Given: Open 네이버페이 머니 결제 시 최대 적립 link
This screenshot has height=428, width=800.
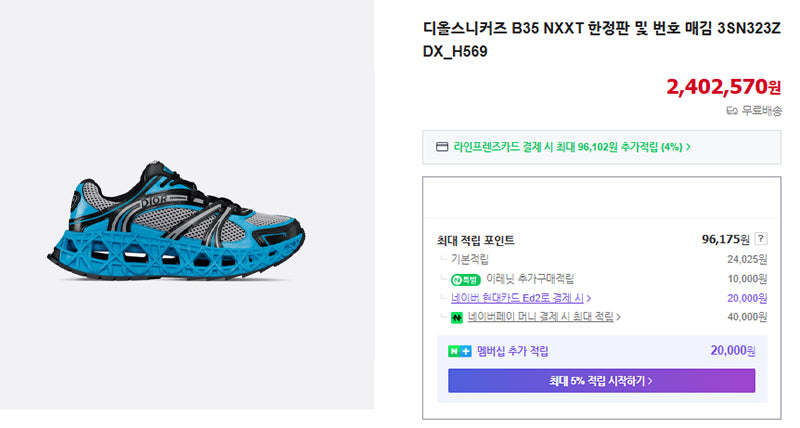Looking at the screenshot, I should pos(540,317).
